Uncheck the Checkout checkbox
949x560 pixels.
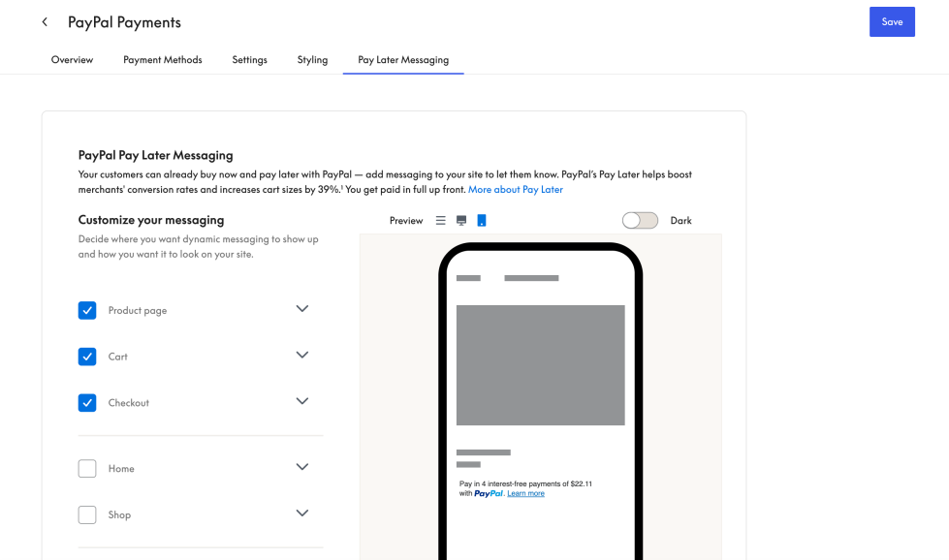[x=87, y=403]
